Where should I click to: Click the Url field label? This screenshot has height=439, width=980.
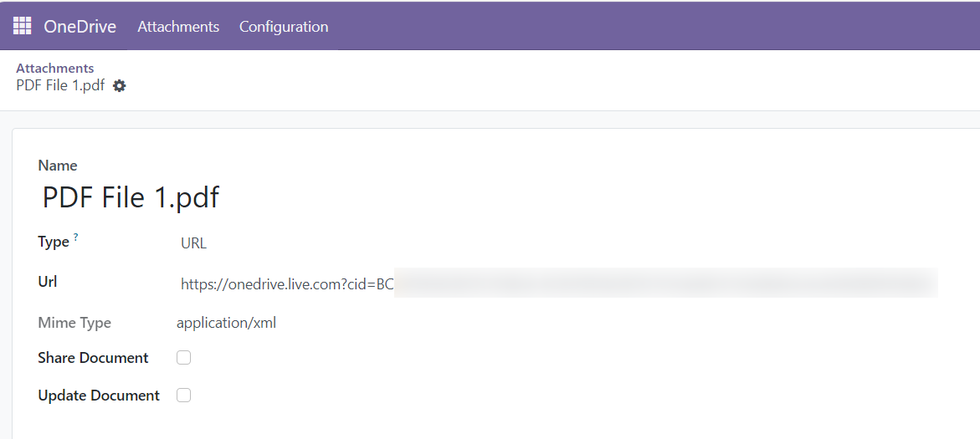[47, 282]
